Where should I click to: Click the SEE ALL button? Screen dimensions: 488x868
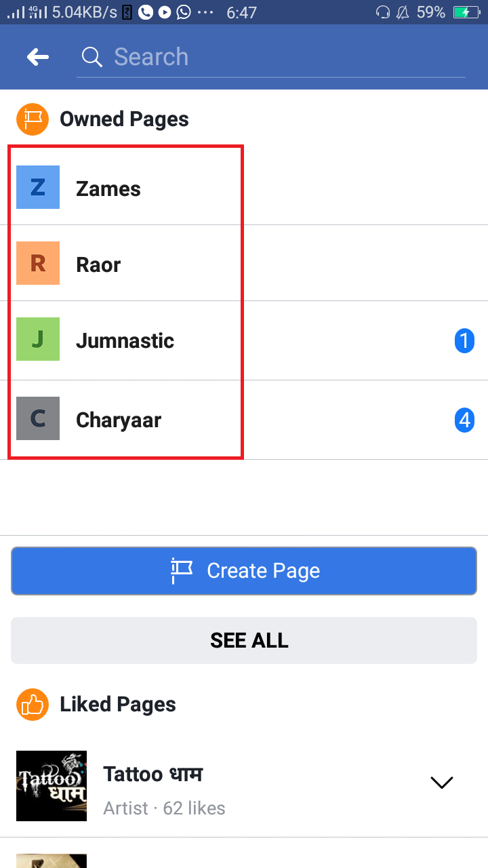point(244,640)
